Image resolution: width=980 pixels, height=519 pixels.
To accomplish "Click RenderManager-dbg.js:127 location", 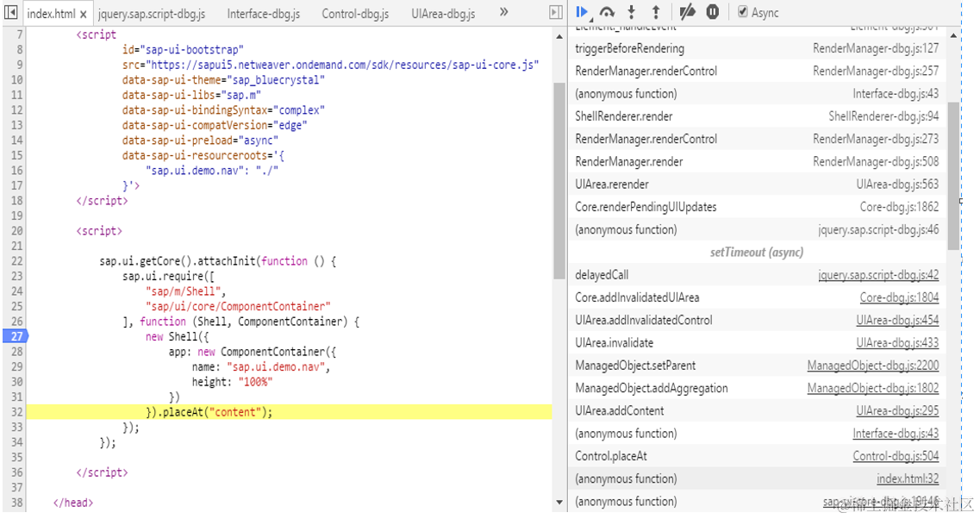I will point(876,48).
